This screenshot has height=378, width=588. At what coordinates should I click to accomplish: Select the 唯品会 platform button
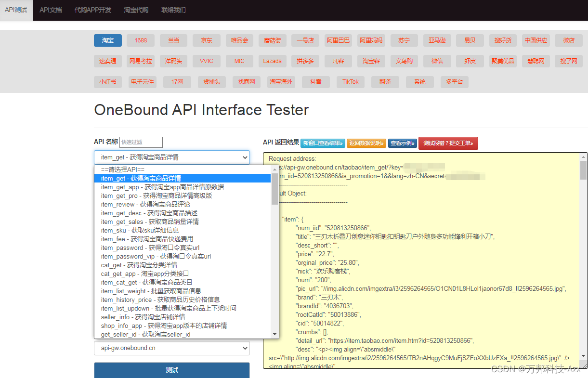pos(239,40)
